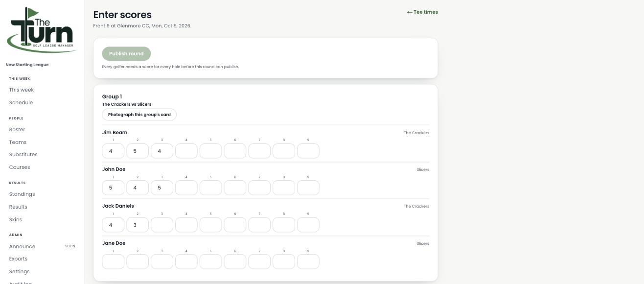Select Jack Daniels hole 7 score field
Image resolution: width=644 pixels, height=284 pixels.
[259, 225]
